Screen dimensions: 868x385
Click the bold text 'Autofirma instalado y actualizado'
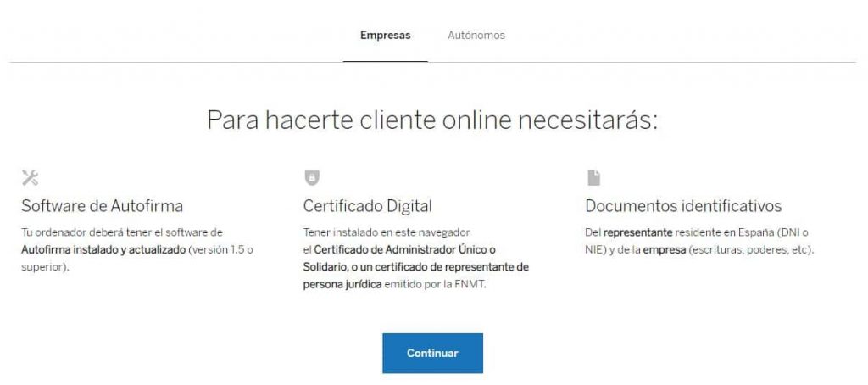coord(103,250)
